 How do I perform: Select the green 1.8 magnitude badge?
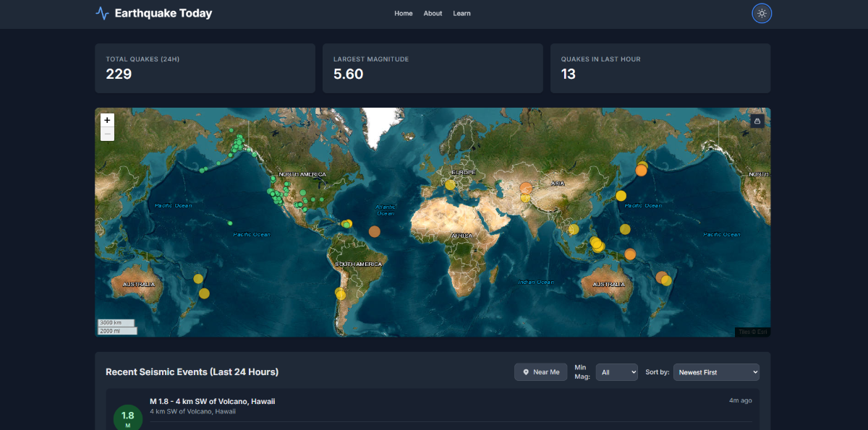[x=128, y=417]
